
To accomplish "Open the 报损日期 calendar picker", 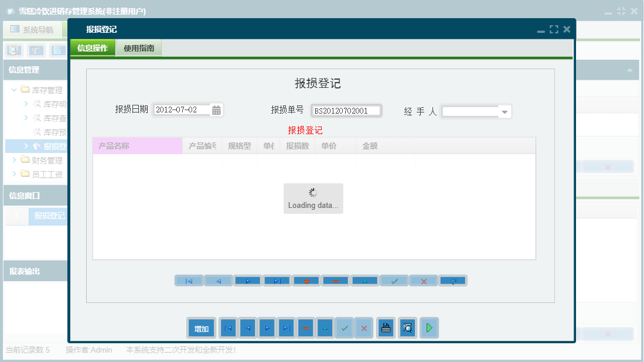I will coord(216,109).
